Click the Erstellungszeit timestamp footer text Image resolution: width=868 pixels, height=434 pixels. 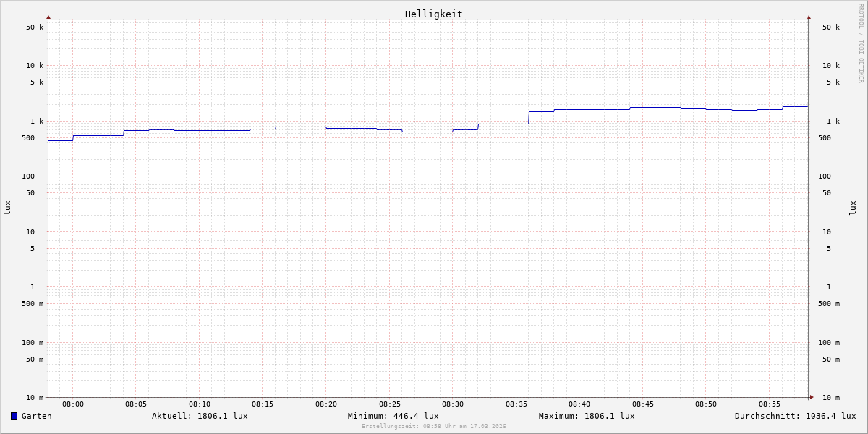(x=434, y=427)
